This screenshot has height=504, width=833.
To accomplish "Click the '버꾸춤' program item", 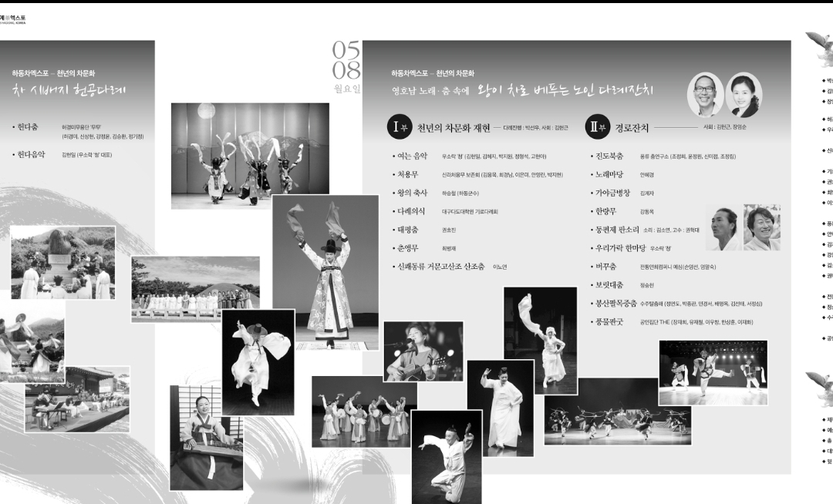I will tap(605, 267).
